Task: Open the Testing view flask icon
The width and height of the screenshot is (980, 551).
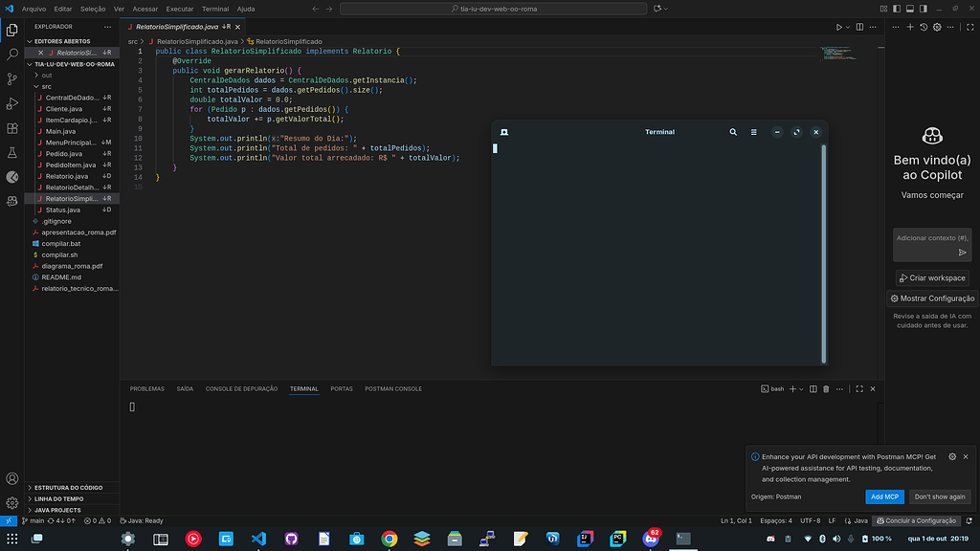Action: (12, 153)
